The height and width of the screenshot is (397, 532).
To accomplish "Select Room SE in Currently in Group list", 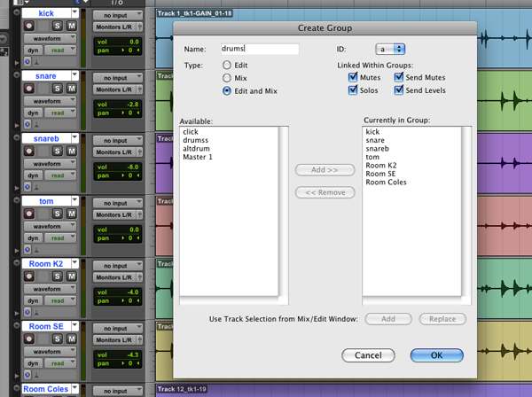I will [381, 174].
